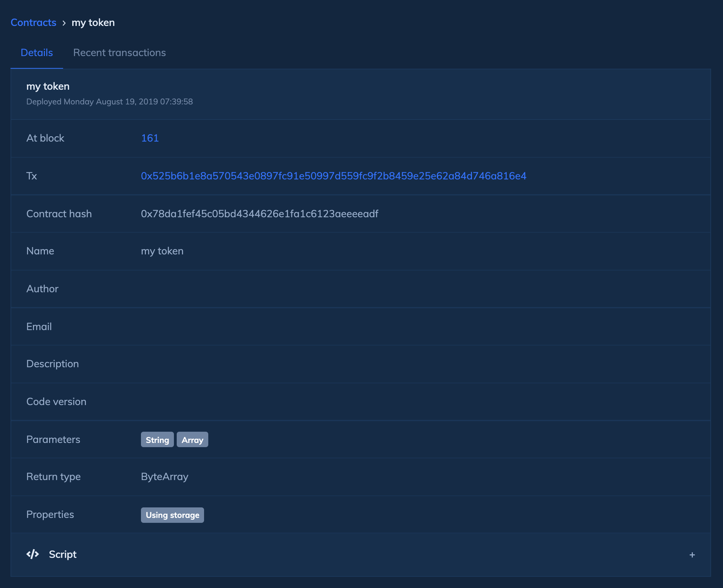This screenshot has width=723, height=588.
Task: Click the Array parameter badge
Action: pos(192,440)
